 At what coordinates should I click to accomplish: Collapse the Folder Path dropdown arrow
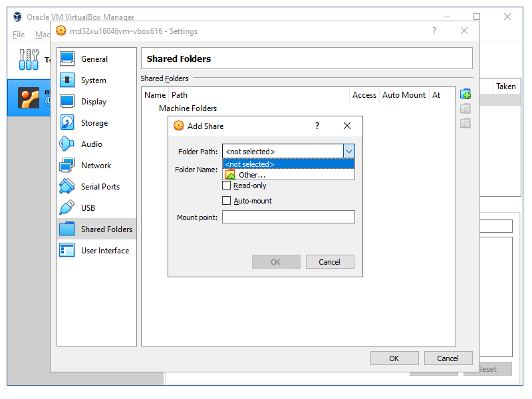349,152
